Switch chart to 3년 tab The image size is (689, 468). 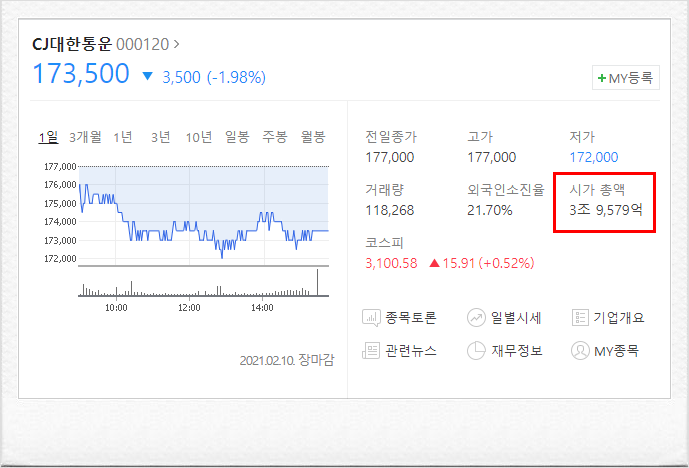point(161,137)
